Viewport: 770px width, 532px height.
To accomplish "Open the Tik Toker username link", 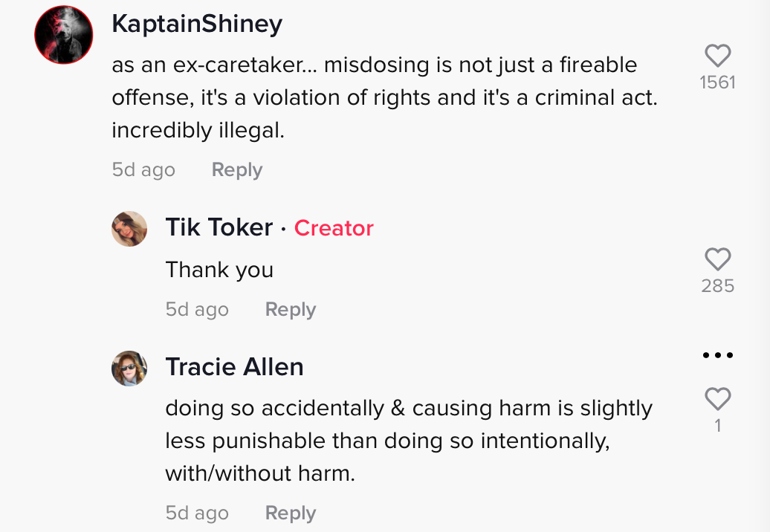I will 219,227.
